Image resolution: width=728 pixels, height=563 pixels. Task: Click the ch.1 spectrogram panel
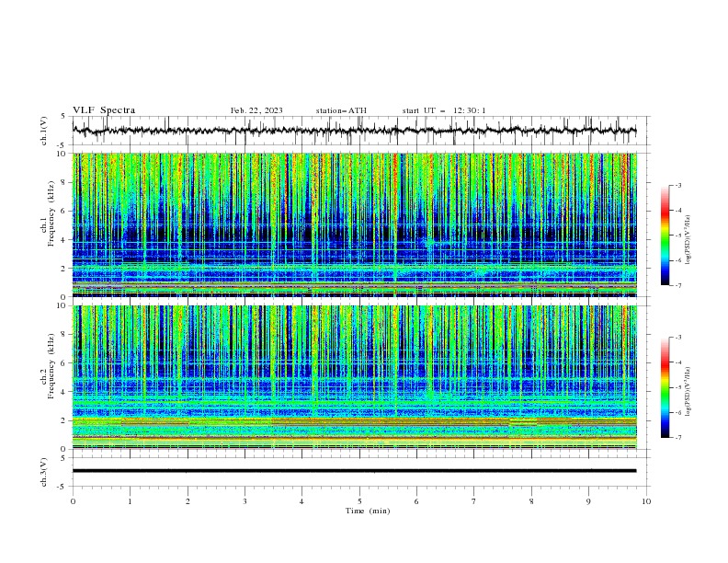(x=354, y=224)
